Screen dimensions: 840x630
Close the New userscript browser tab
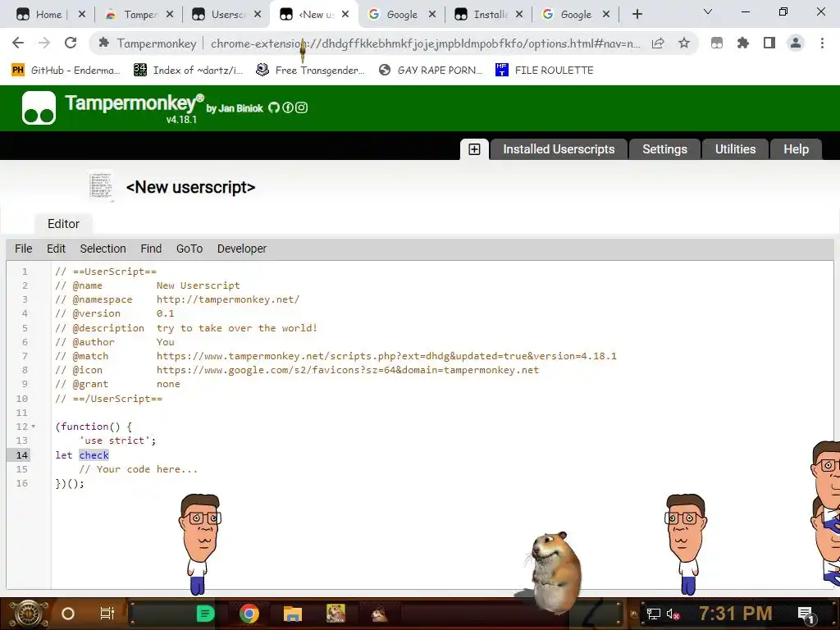click(x=345, y=15)
